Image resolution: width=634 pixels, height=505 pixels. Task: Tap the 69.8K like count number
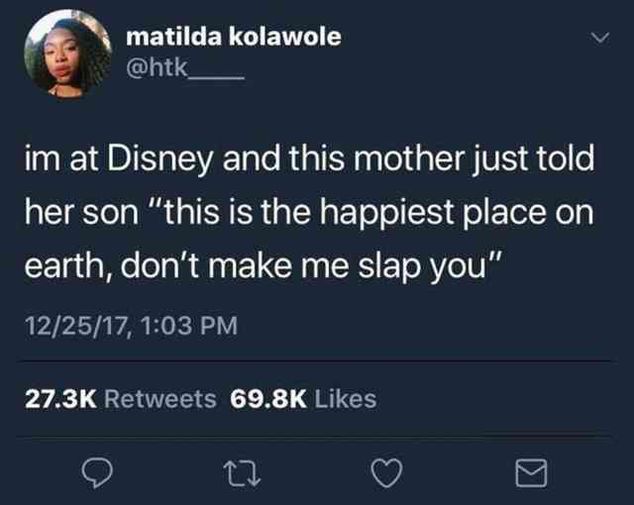tap(268, 399)
